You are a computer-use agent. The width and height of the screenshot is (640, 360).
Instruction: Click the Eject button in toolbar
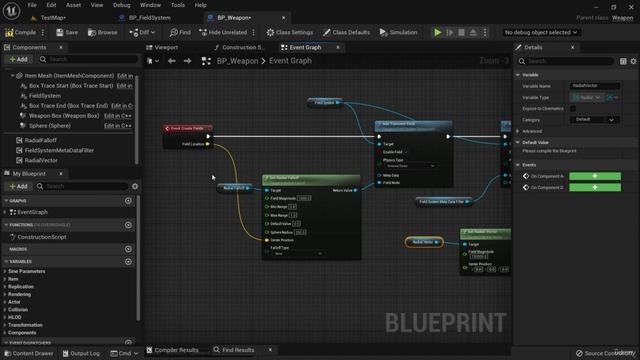pyautogui.click(x=473, y=32)
